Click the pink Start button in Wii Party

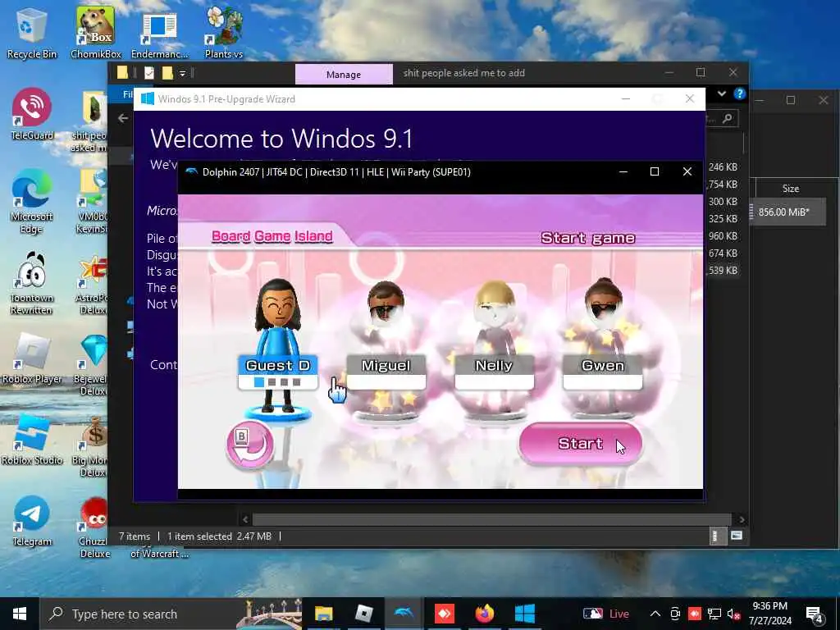[x=580, y=444]
